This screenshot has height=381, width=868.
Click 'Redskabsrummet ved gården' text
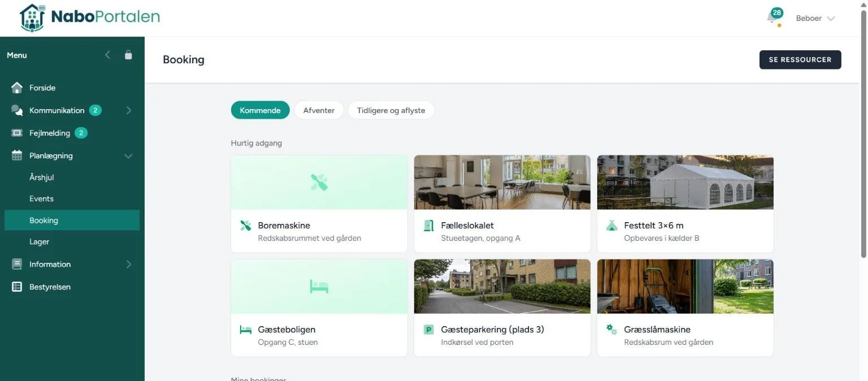tap(309, 238)
